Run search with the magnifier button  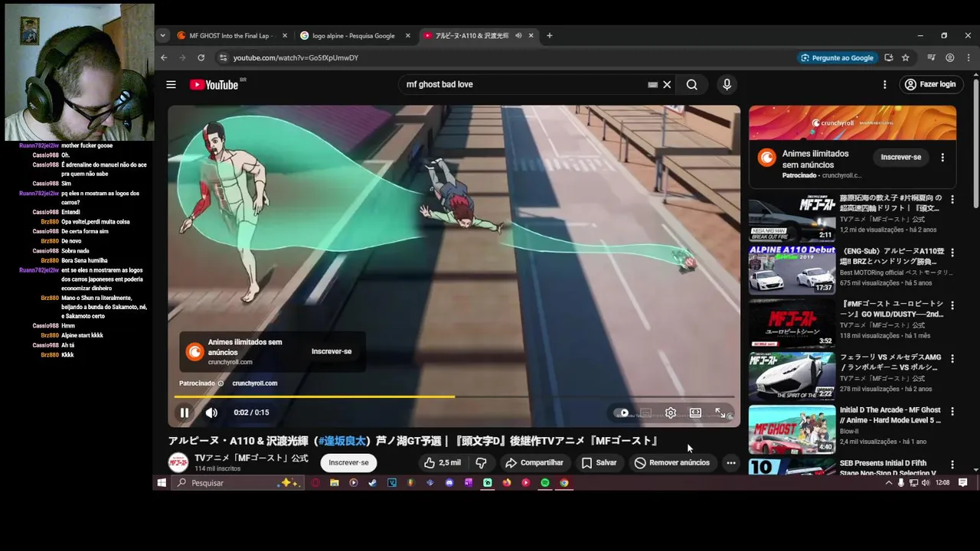pos(691,84)
